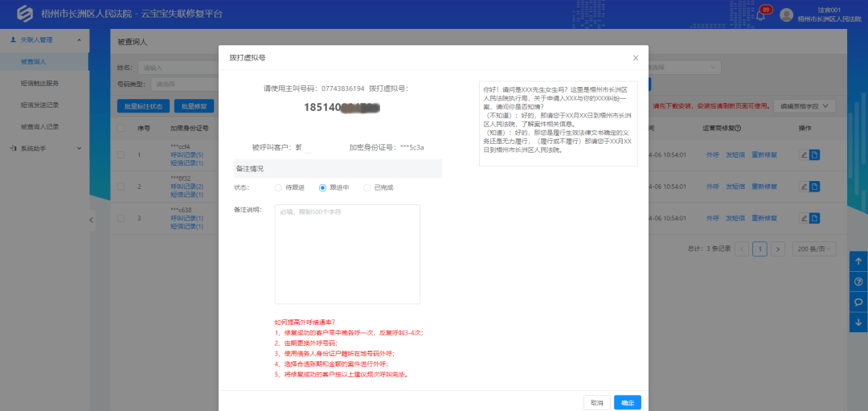868x411 pixels.
Task: Click the help question mark floating icon
Action: coord(858,282)
